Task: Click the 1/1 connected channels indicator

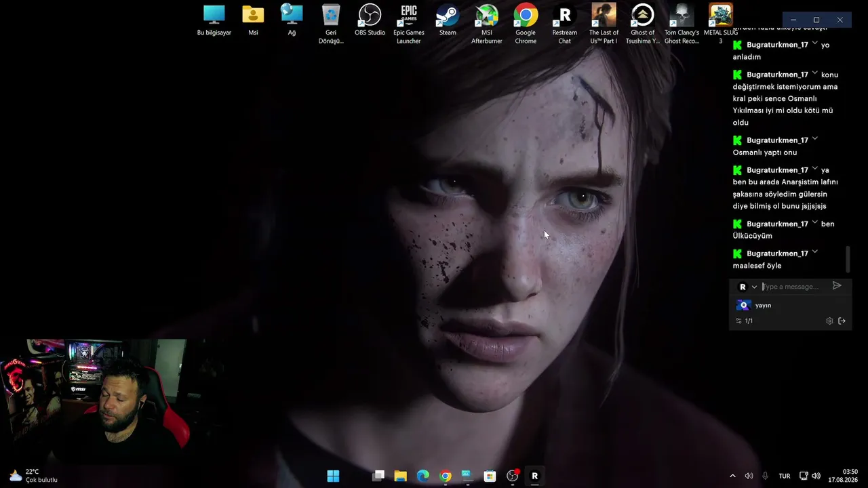Action: (745, 321)
